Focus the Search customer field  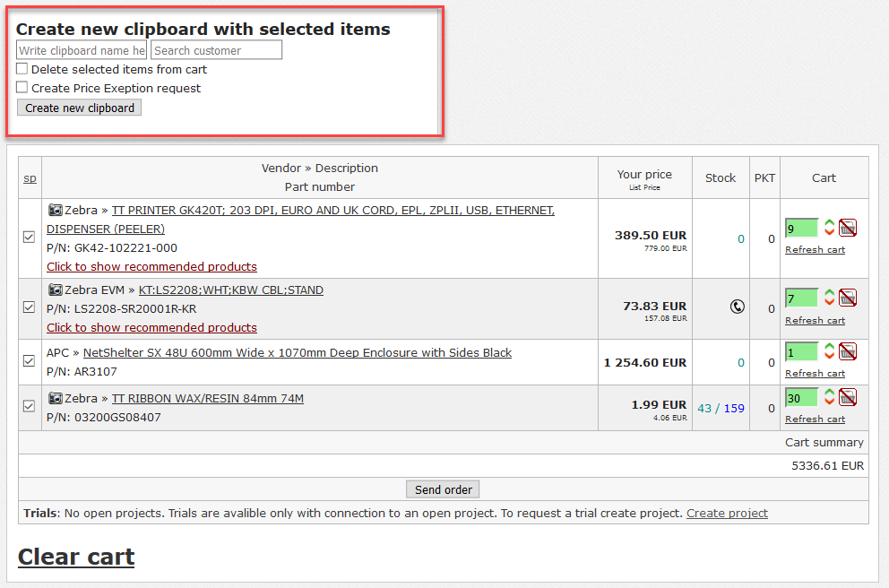[x=216, y=50]
